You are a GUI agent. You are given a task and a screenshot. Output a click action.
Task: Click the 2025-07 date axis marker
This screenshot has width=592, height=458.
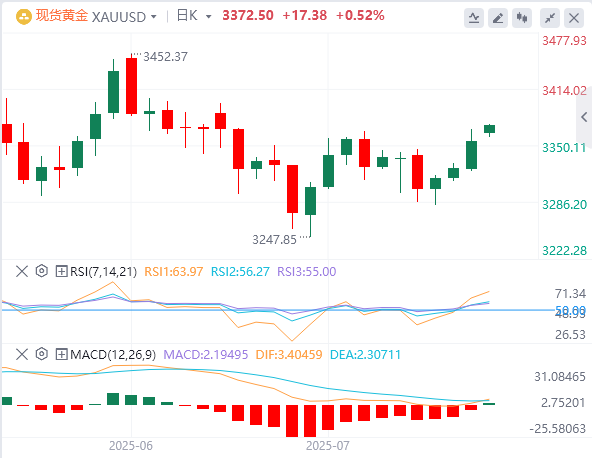328,446
